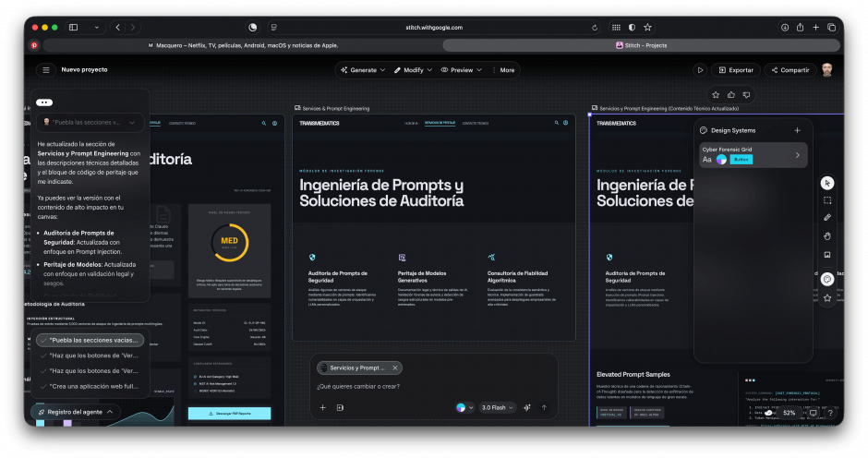Select "Puebla las secciones vacías" history entry
The height and width of the screenshot is (458, 868).
coord(90,340)
